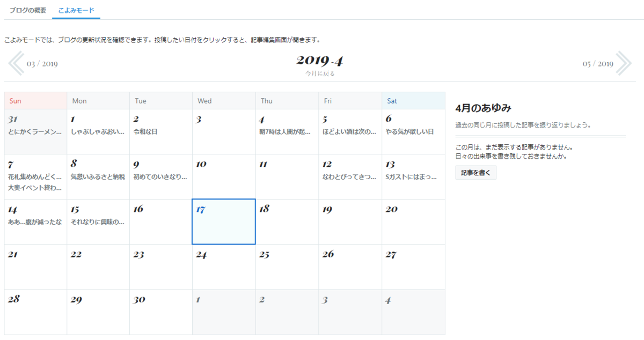Click the April 10 date cell

[x=224, y=176]
